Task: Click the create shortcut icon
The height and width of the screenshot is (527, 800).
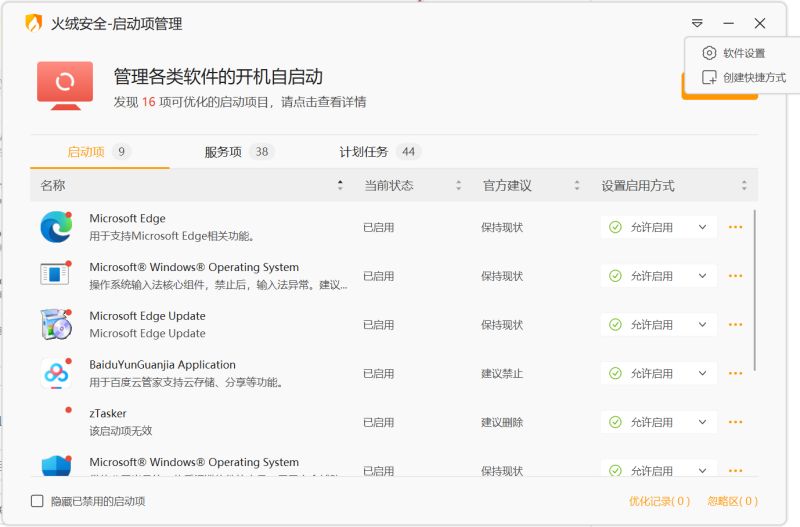Action: (x=709, y=78)
